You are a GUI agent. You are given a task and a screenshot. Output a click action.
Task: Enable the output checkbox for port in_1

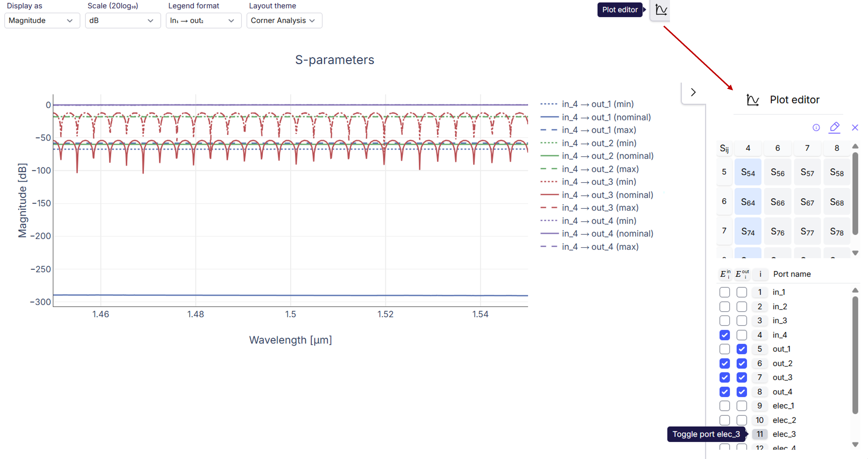click(x=741, y=292)
